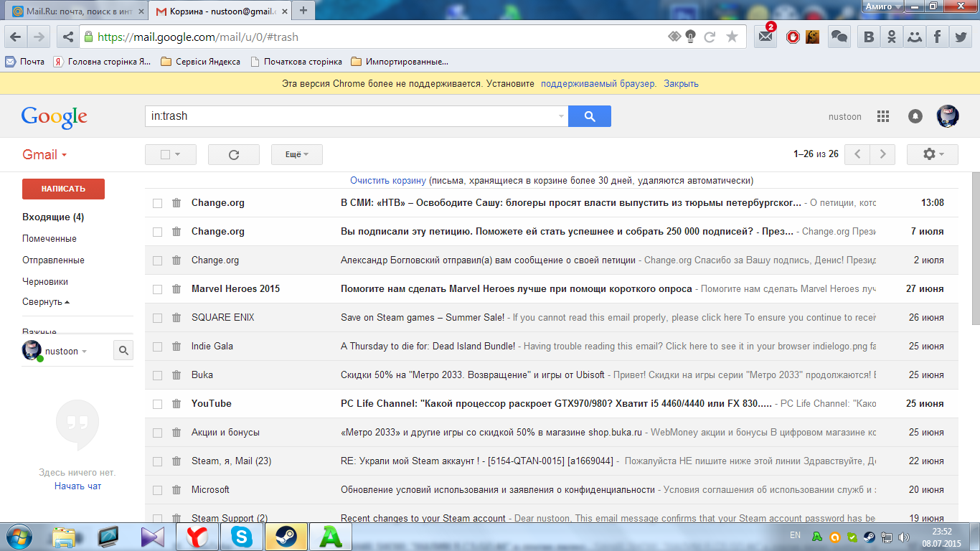Click the trash icon on the YouTube row
Image resolution: width=980 pixels, height=551 pixels.
tap(176, 404)
